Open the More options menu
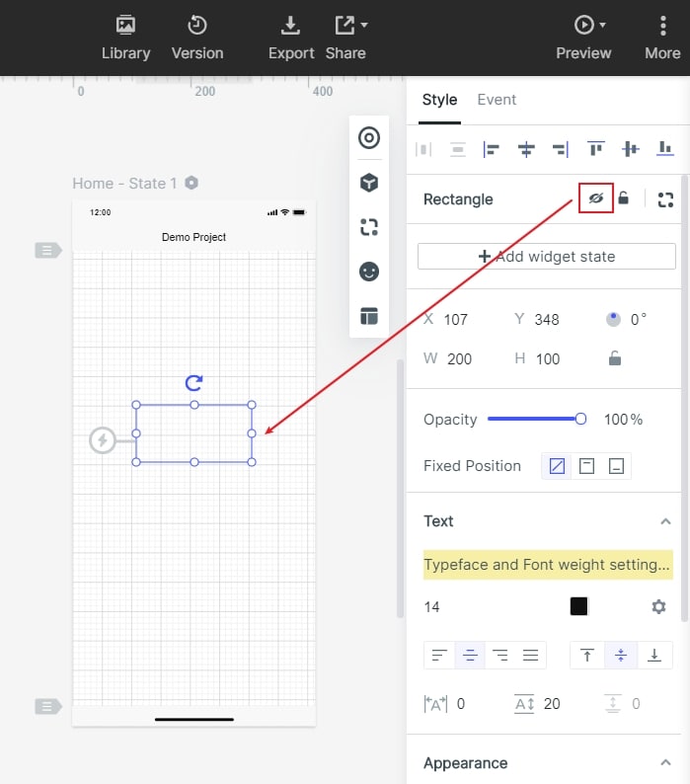Screen dimensions: 690x784 [662, 38]
